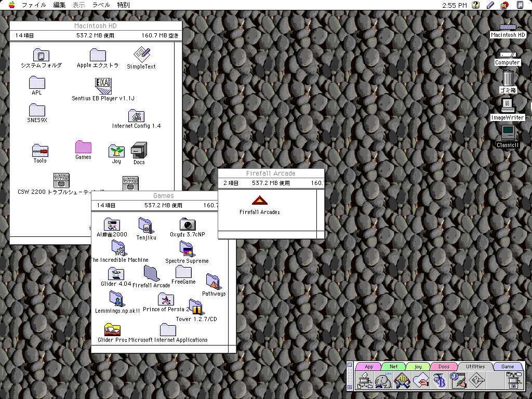Click the launcher window close box

click(x=350, y=365)
